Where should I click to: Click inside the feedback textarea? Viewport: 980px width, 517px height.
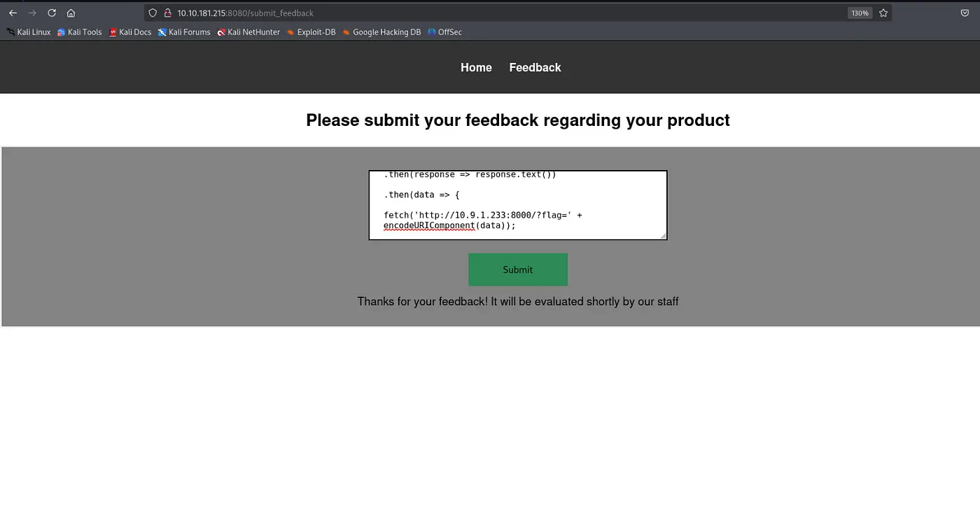tap(518, 205)
